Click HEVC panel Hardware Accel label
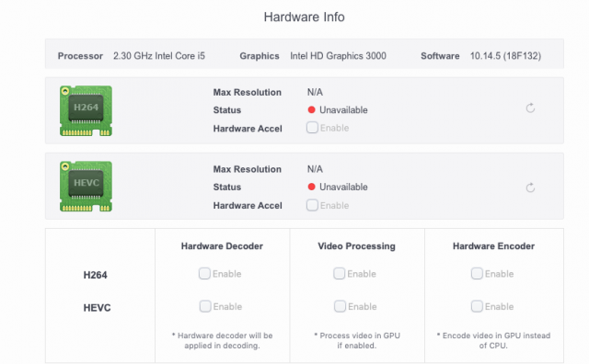Image resolution: width=589 pixels, height=364 pixels. 248,206
